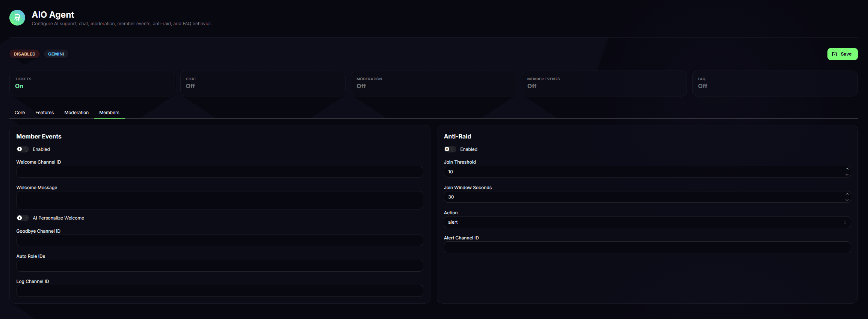Switch to the Core tab
This screenshot has height=319, width=868.
[20, 113]
